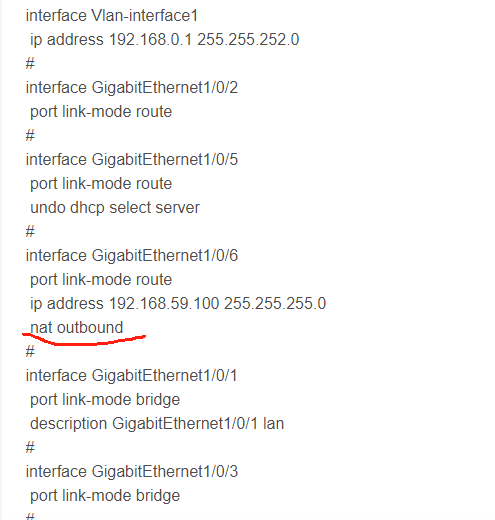The image size is (495, 520).
Task: Click 'port link-mode bridge' under GigabitEthernet1/0/1
Action: pyautogui.click(x=105, y=400)
